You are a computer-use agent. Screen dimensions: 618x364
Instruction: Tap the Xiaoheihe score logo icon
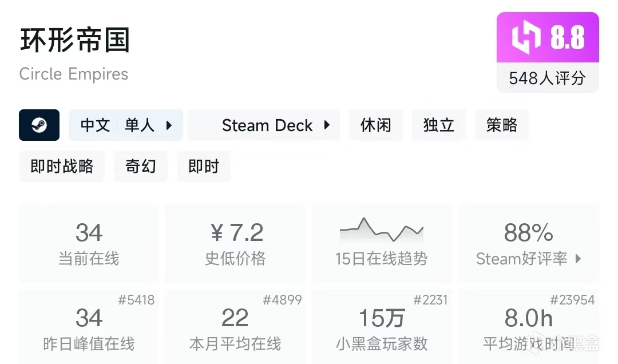pyautogui.click(x=526, y=38)
